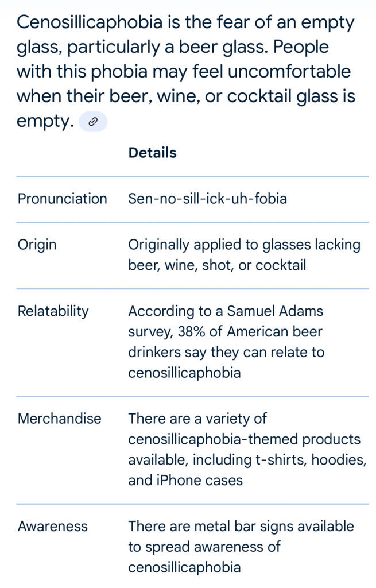Click the word Cenosillicaphobia in summary

pyautogui.click(x=90, y=22)
